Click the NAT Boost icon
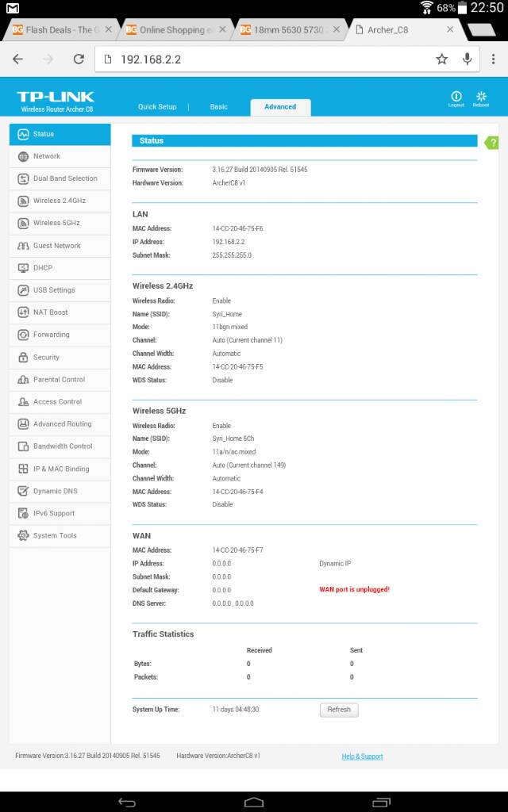This screenshot has width=508, height=812. tap(23, 312)
